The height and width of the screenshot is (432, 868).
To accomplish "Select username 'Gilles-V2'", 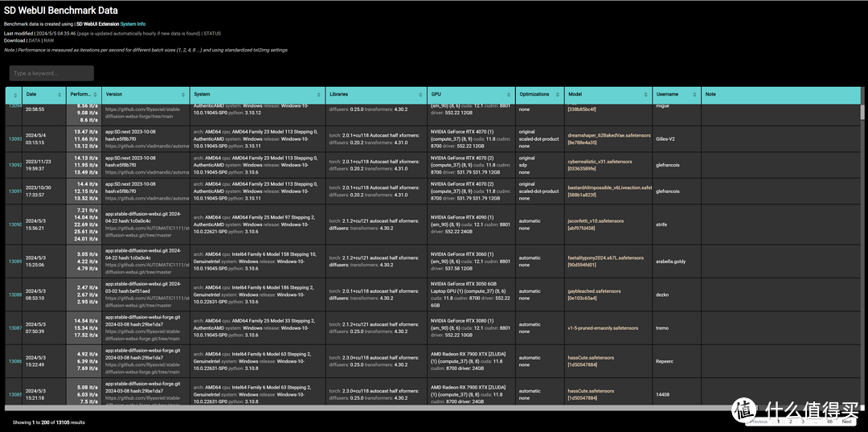I will tap(665, 138).
